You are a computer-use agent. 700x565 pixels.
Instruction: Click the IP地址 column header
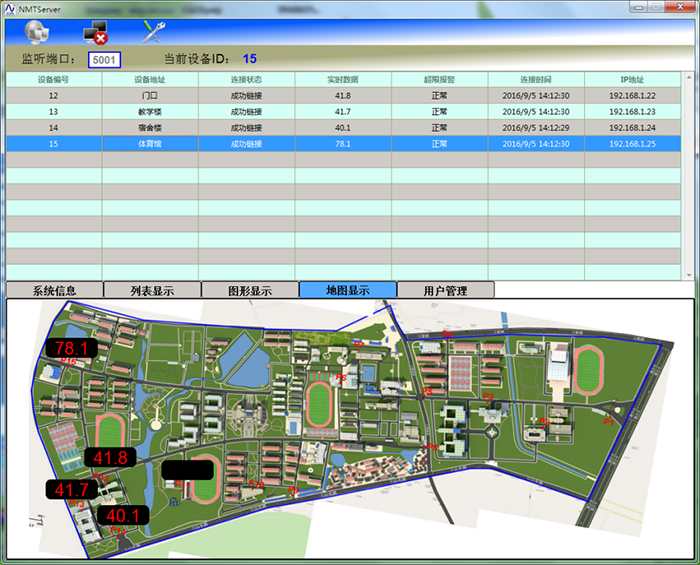(x=632, y=79)
